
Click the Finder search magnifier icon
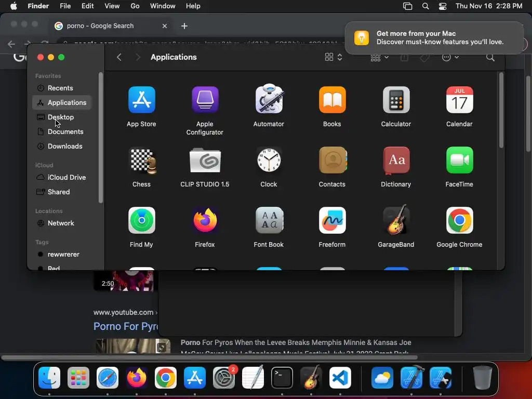(x=490, y=57)
